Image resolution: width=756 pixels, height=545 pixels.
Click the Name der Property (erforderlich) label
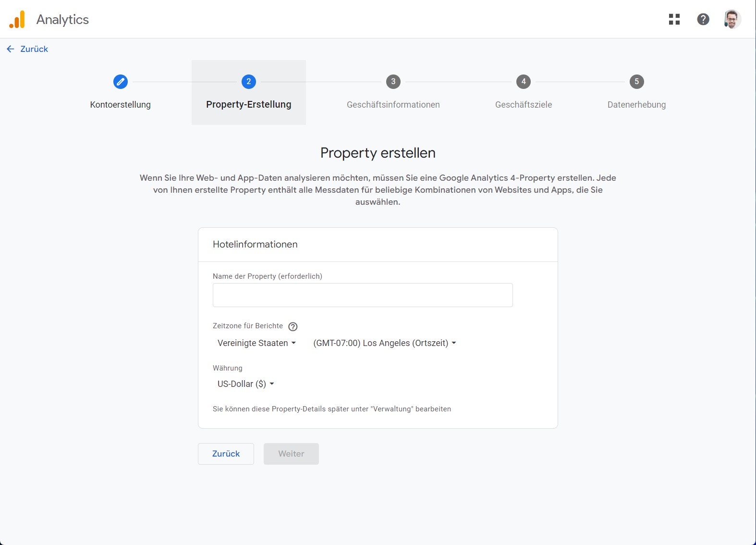(x=268, y=276)
